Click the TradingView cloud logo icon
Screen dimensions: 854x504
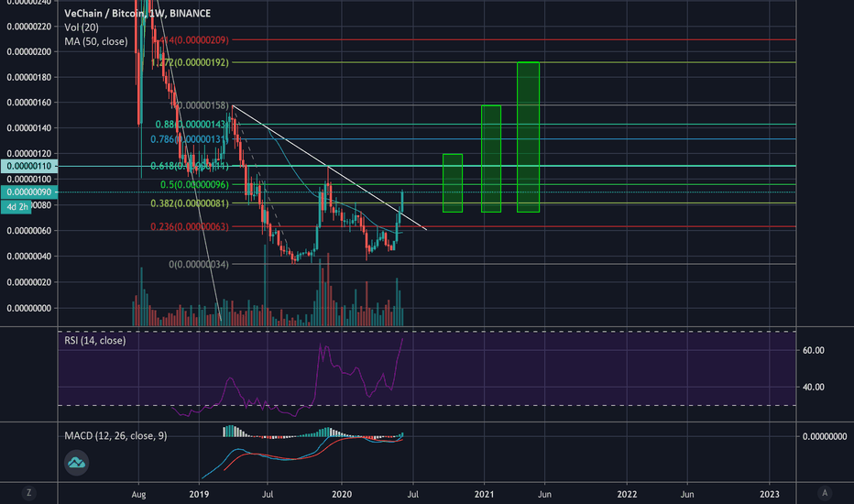tap(76, 463)
